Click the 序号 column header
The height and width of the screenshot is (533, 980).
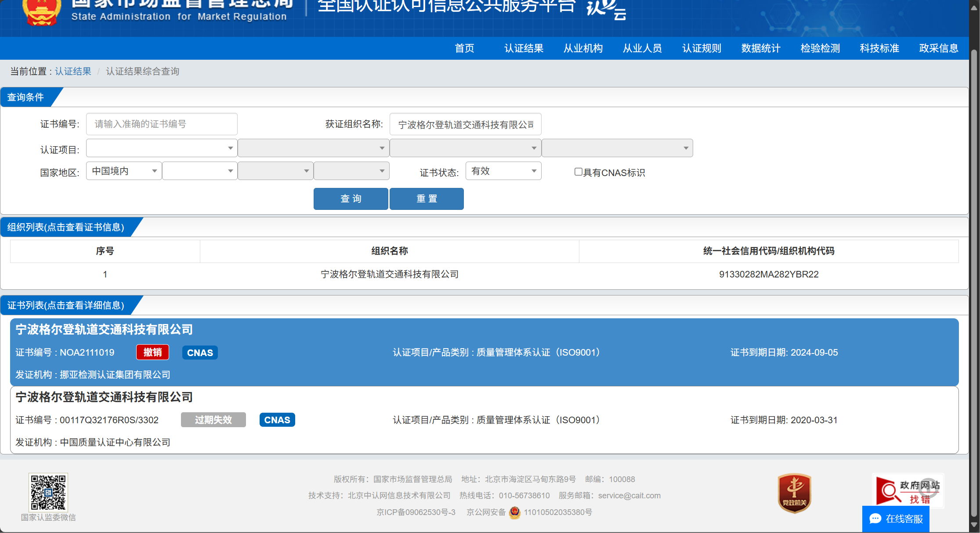[x=105, y=251]
